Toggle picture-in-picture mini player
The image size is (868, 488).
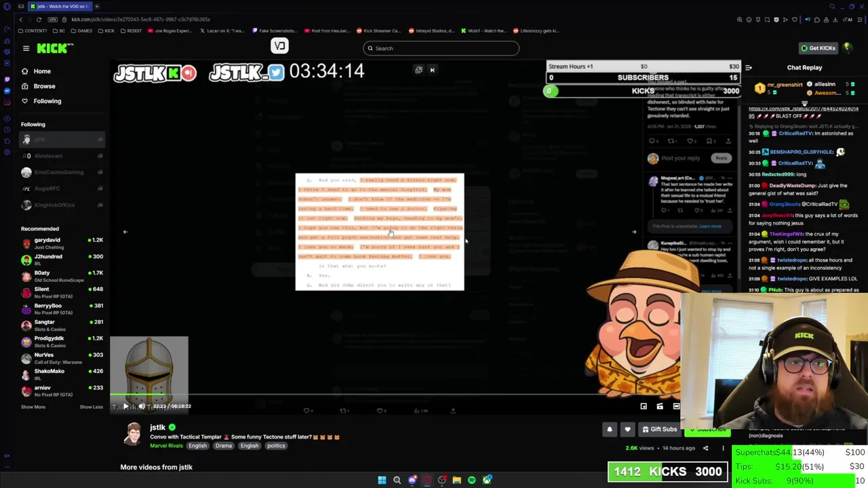pyautogui.click(x=644, y=406)
